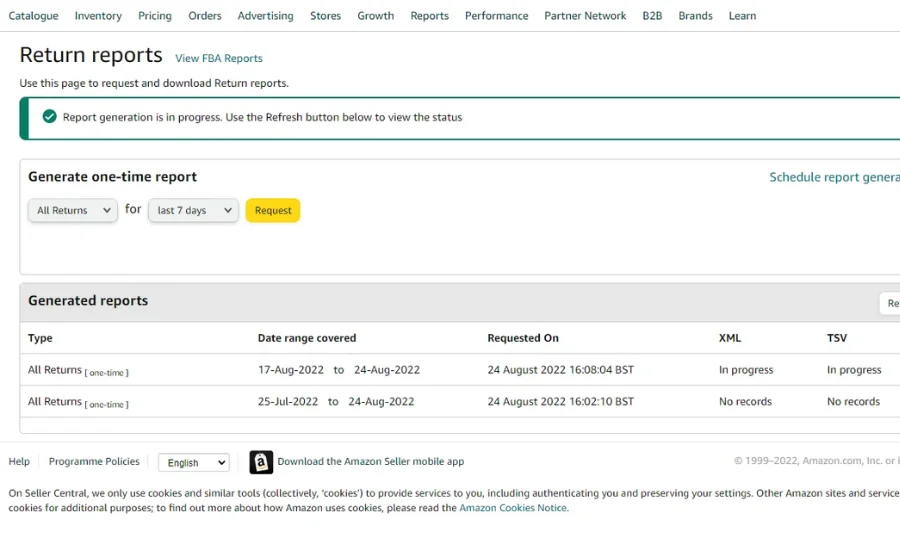900x550 pixels.
Task: Open the Orders menu
Action: [x=205, y=16]
